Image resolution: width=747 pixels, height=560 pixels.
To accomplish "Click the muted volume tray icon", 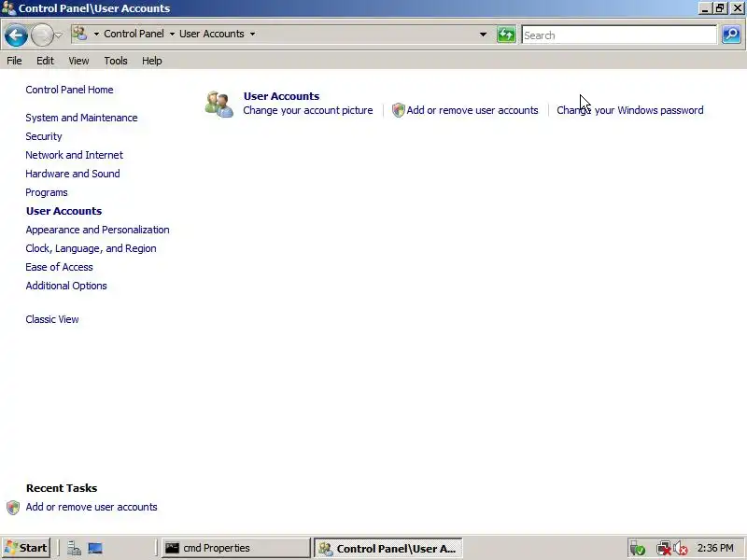I will click(681, 549).
